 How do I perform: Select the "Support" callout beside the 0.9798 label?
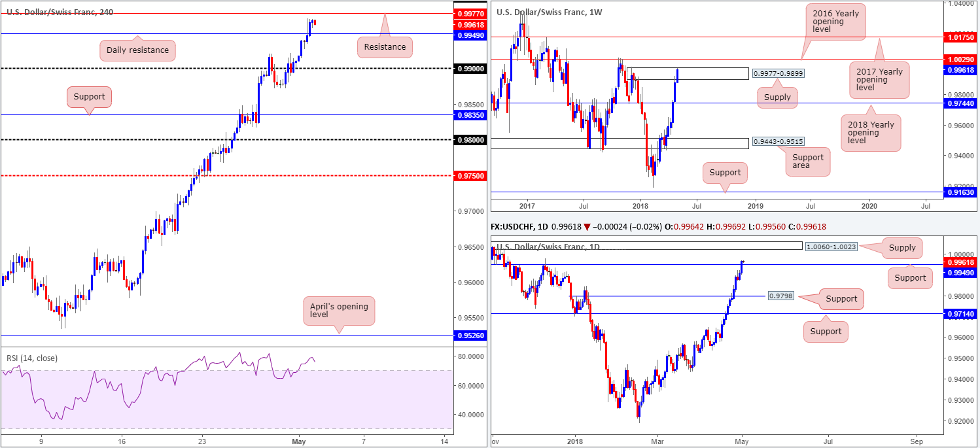coord(841,299)
